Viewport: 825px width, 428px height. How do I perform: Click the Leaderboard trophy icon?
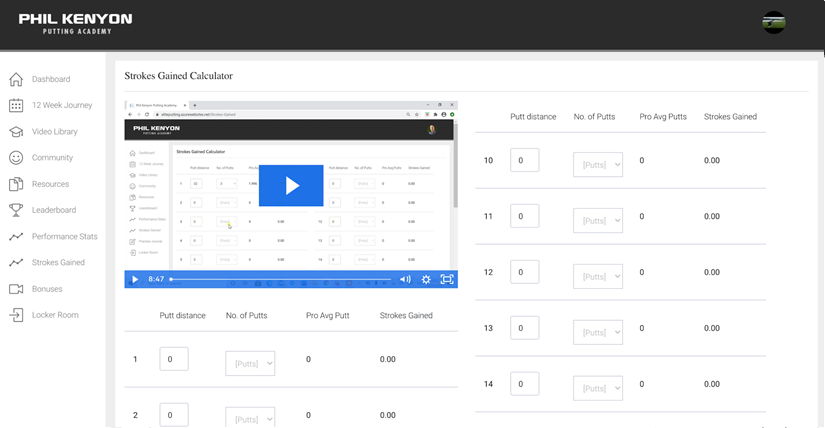point(16,210)
